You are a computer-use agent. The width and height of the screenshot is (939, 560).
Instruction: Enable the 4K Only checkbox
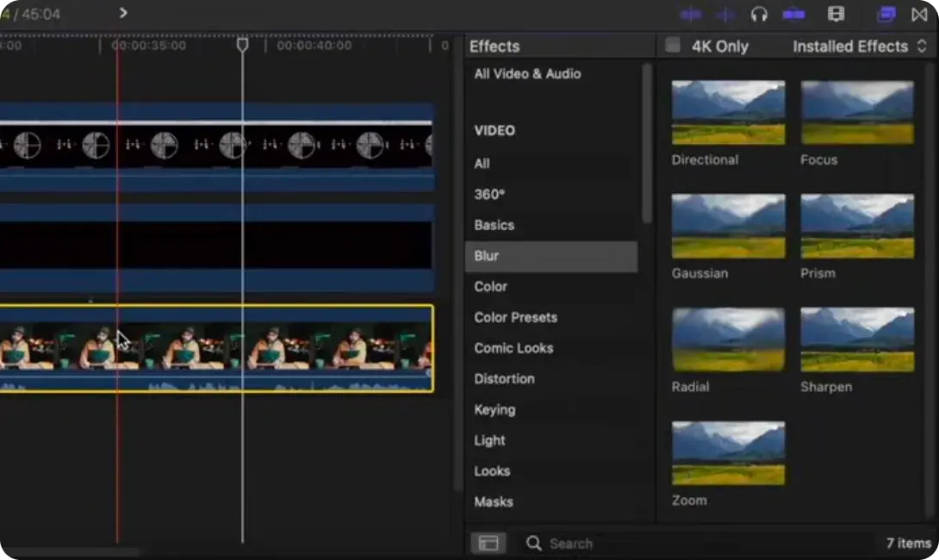(x=673, y=45)
